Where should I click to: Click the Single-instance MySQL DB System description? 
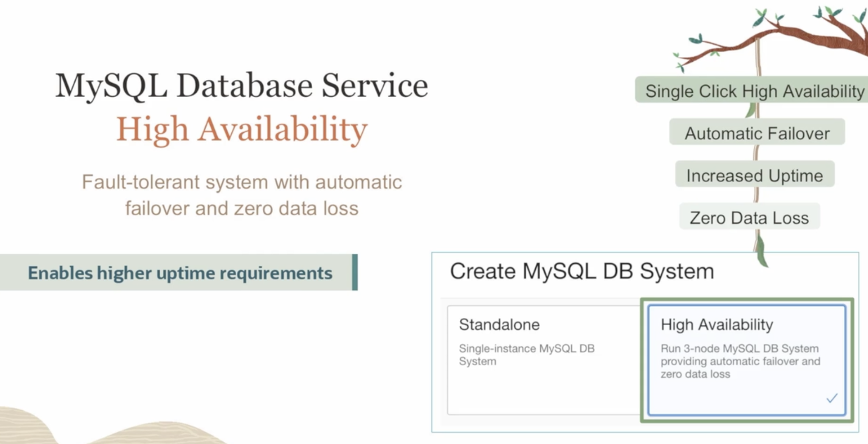526,355
